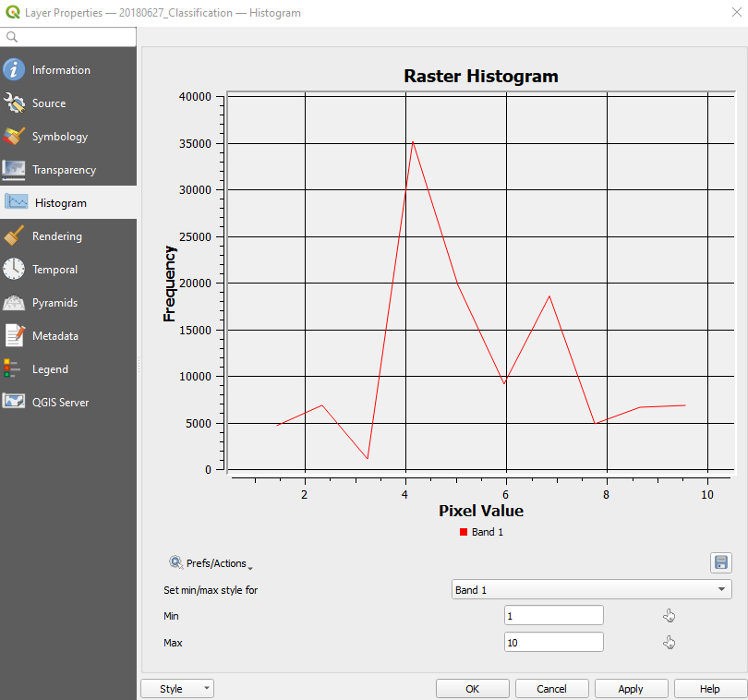The height and width of the screenshot is (700, 748).
Task: Click the QGIS logo in title bar
Action: tap(12, 12)
